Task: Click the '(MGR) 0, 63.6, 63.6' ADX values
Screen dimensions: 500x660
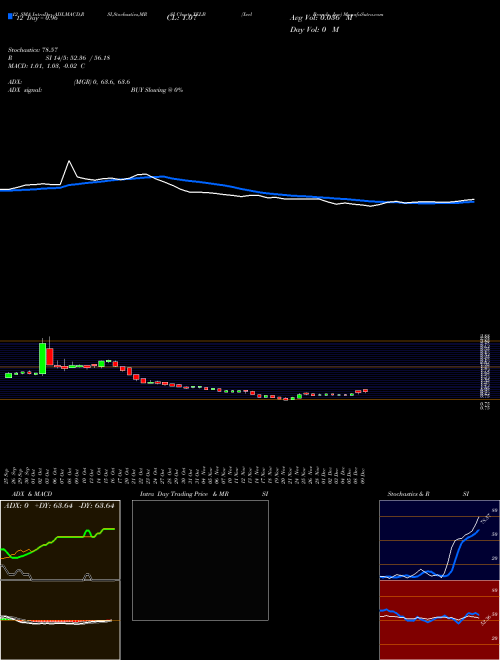Action: (x=101, y=82)
